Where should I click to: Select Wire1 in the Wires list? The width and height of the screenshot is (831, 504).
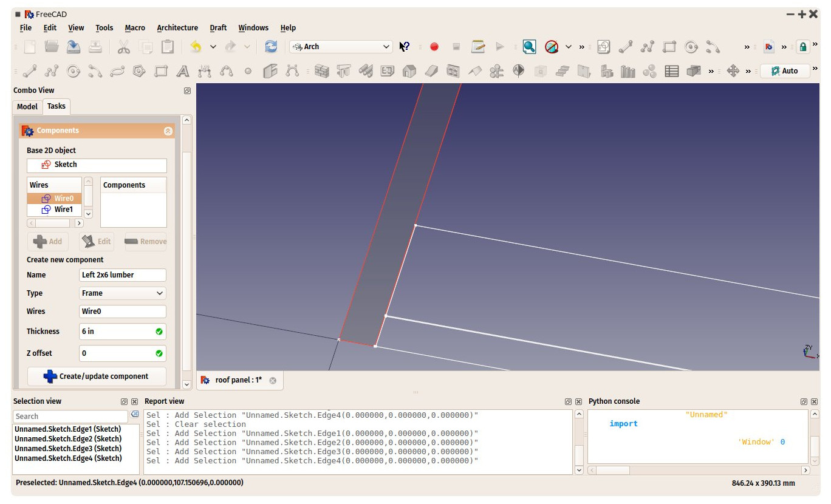(54, 209)
